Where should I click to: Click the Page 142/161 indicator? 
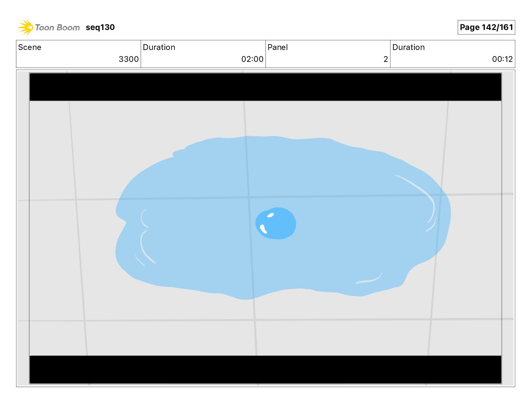[486, 27]
